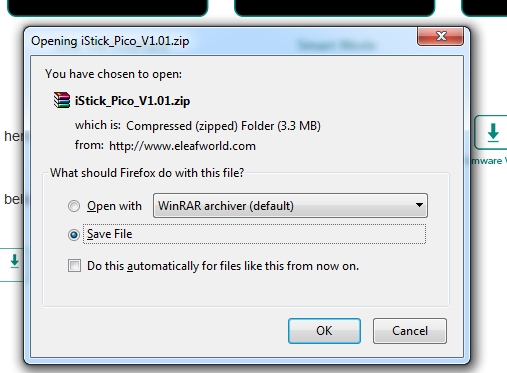Click the Save File label text
This screenshot has width=507, height=373.
pyautogui.click(x=110, y=234)
